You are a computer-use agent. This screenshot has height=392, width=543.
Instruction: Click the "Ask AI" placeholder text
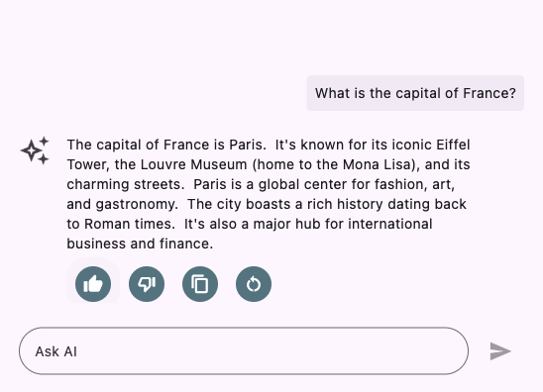point(56,351)
